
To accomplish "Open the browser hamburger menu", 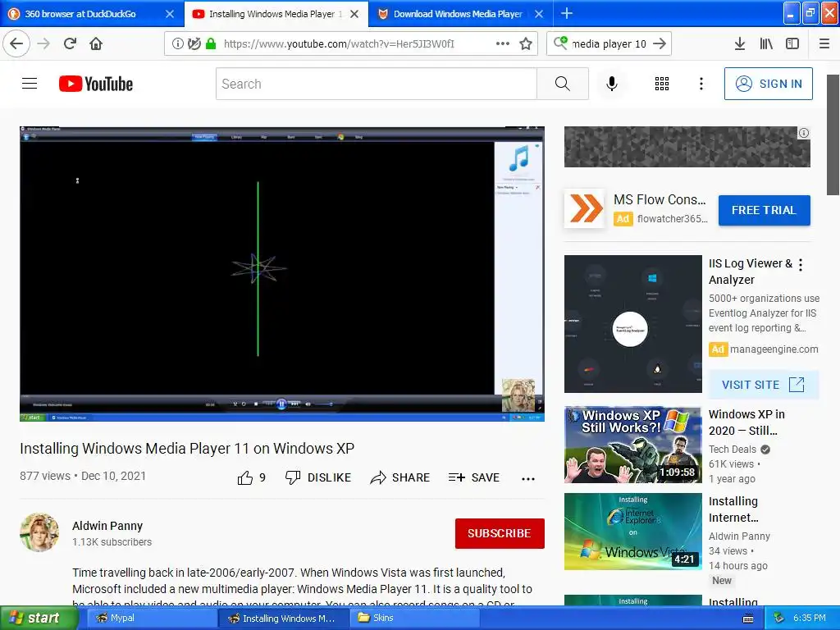I will pos(824,43).
